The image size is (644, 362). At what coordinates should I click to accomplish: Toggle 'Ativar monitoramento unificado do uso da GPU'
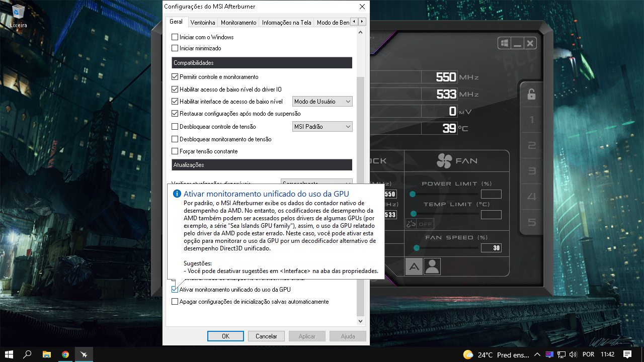coord(175,290)
